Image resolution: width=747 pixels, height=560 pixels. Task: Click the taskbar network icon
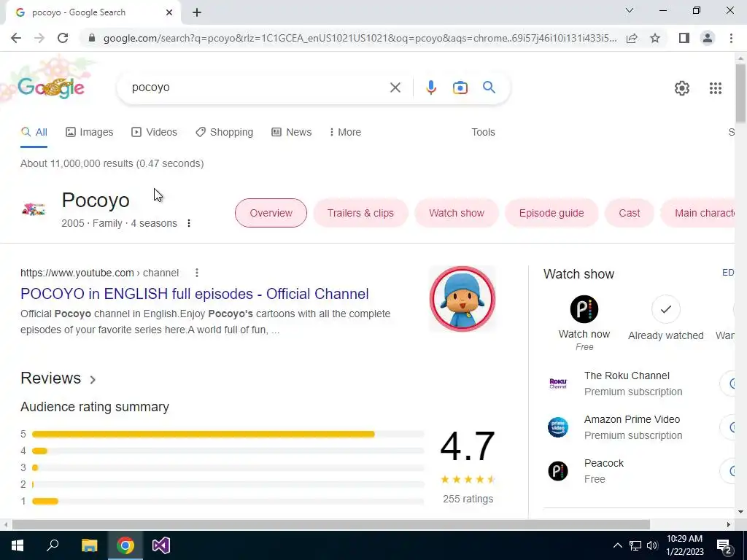tap(635, 545)
